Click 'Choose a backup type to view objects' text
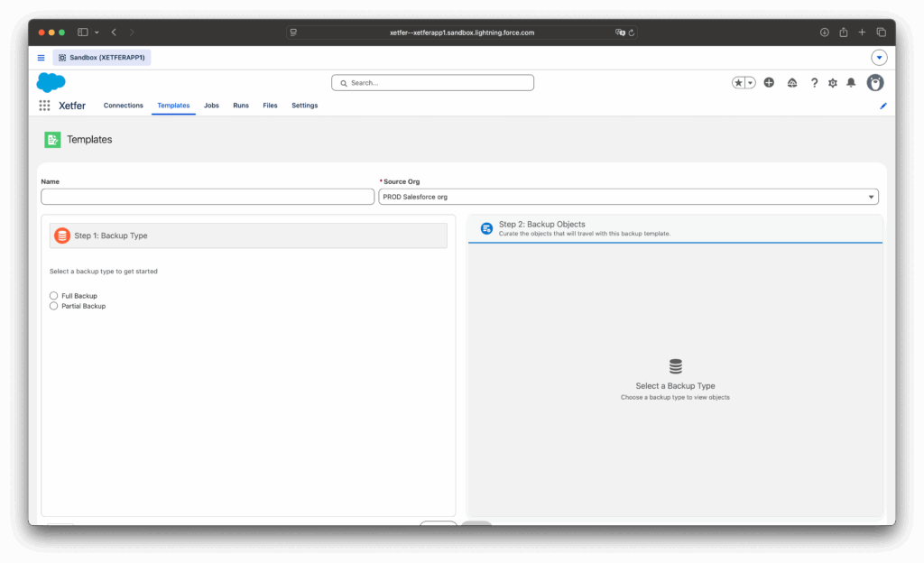This screenshot has height=563, width=924. click(x=675, y=398)
